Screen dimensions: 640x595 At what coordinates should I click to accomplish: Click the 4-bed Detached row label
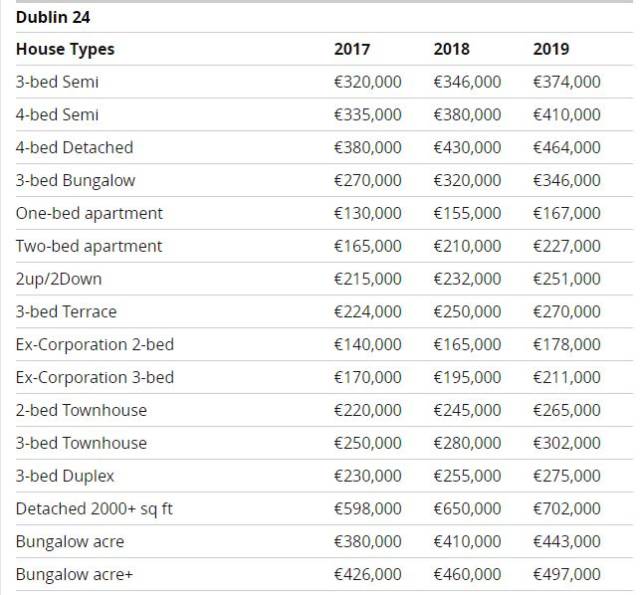(x=74, y=147)
